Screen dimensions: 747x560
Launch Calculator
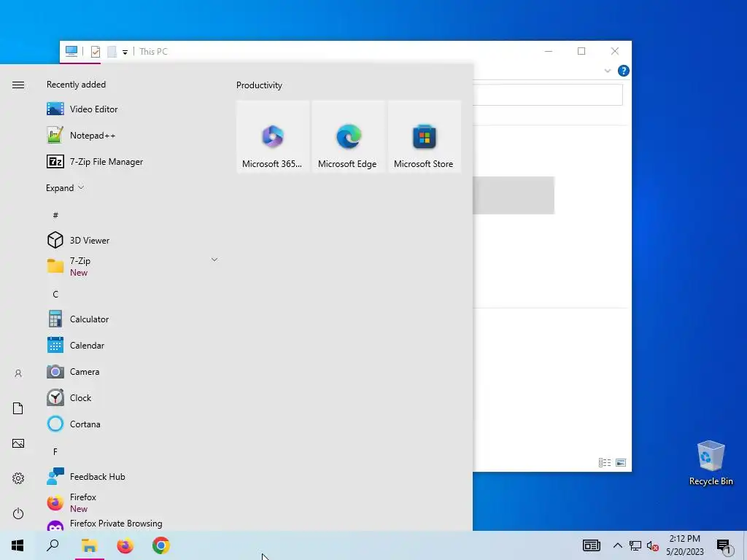(133, 319)
